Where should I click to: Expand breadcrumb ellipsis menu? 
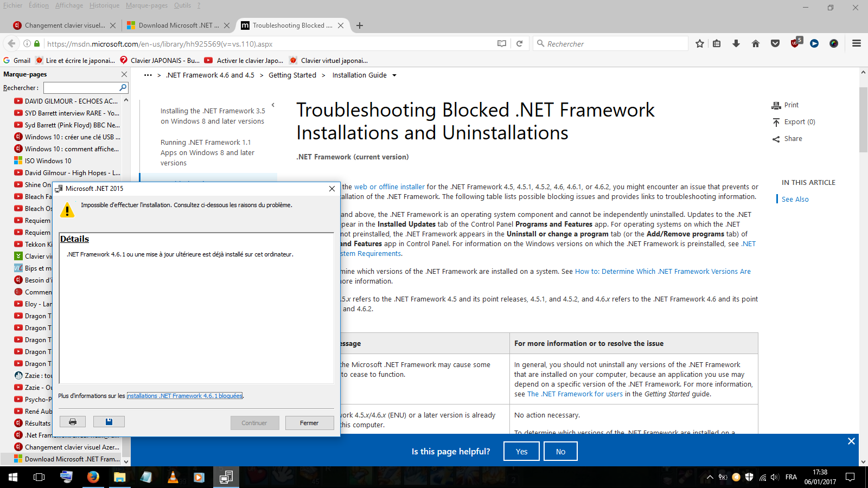148,75
